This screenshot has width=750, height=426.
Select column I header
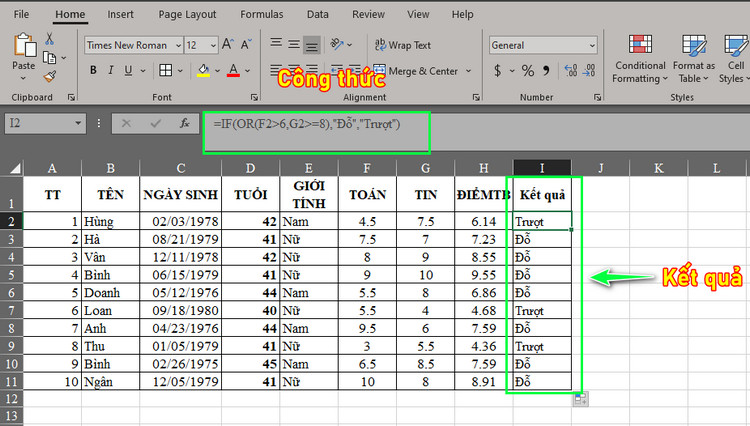tap(542, 168)
